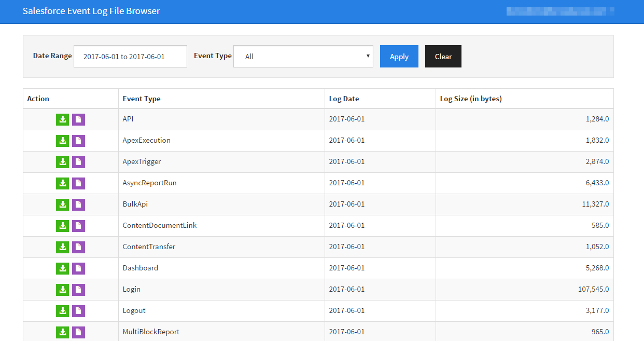Download the Dashboard log file
Image resolution: width=644 pixels, height=341 pixels.
point(63,268)
